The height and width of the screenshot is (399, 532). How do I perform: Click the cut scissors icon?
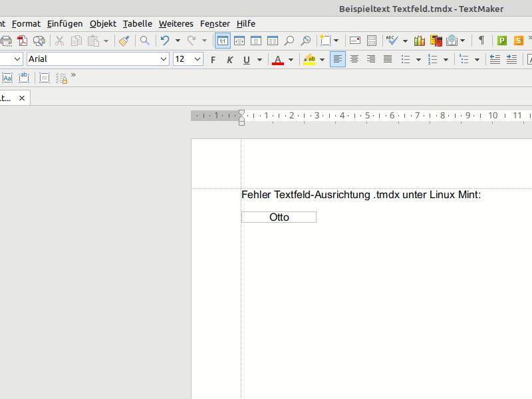tap(59, 41)
